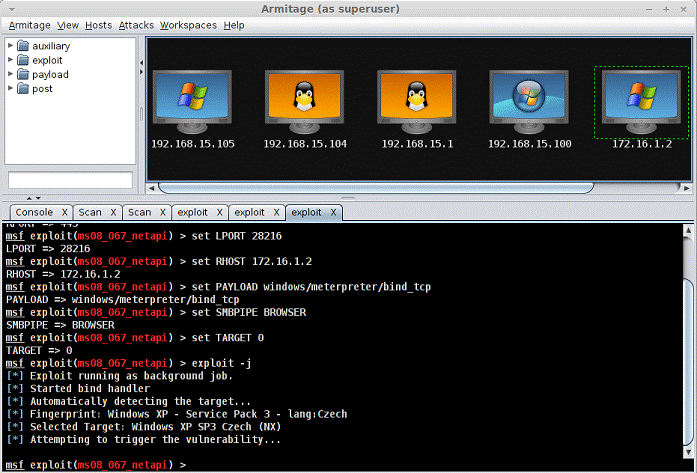Open the Help menu
697x473 pixels.
(x=234, y=25)
